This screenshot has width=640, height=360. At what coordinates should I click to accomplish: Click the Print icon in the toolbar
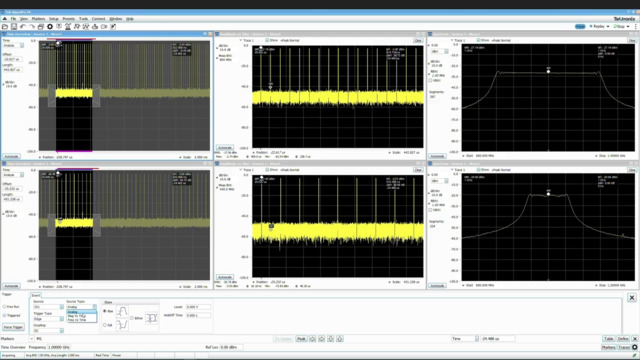tap(41, 27)
